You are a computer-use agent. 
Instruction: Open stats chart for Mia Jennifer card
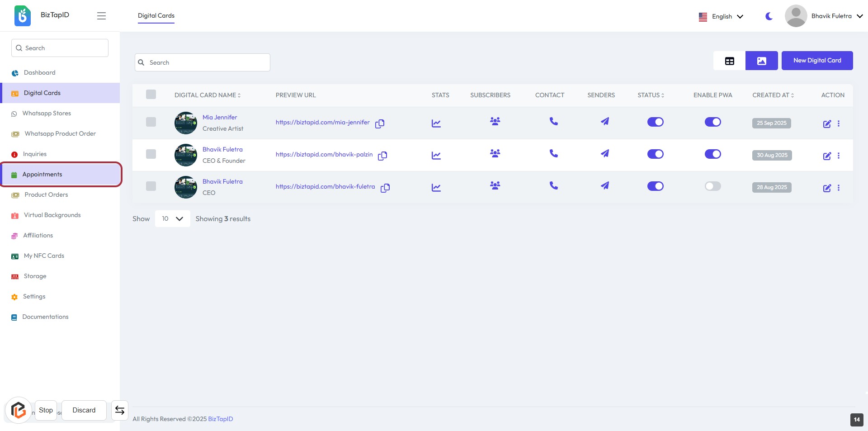tap(436, 123)
